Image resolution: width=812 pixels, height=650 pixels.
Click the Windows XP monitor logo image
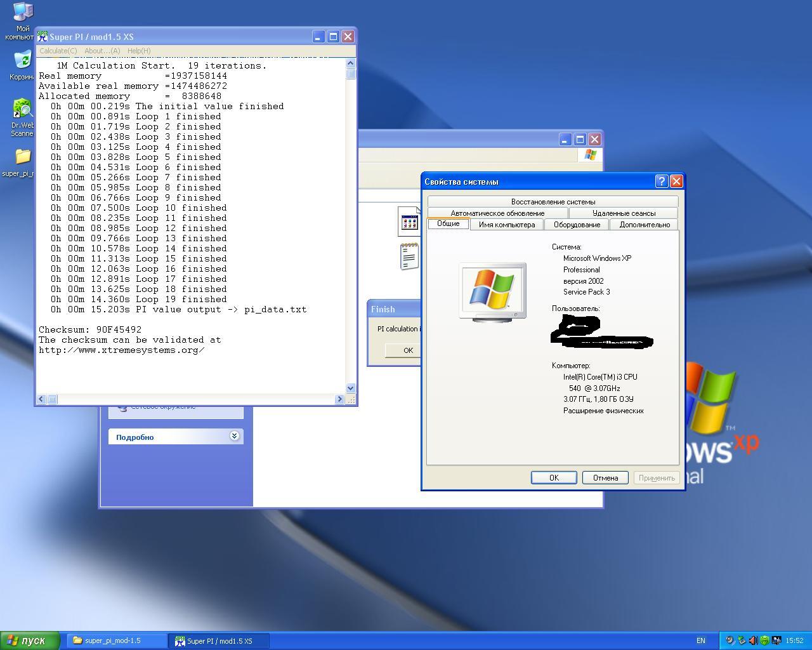point(493,292)
